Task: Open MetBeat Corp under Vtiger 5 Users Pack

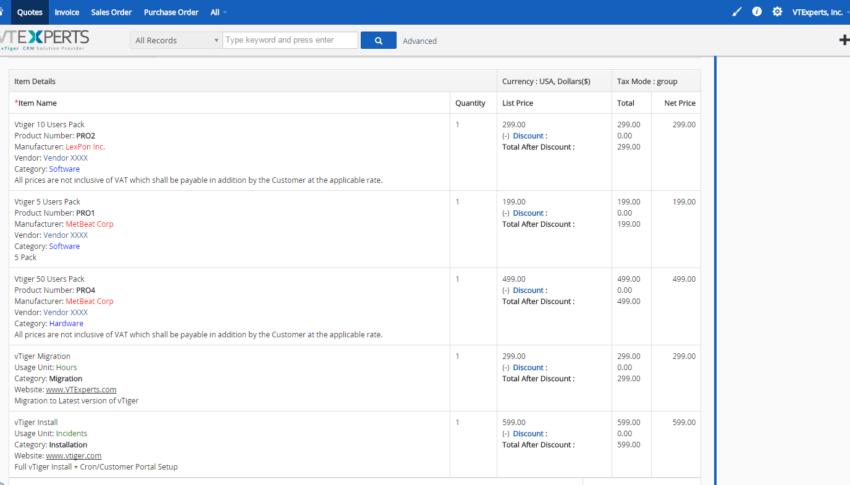Action: [x=89, y=224]
